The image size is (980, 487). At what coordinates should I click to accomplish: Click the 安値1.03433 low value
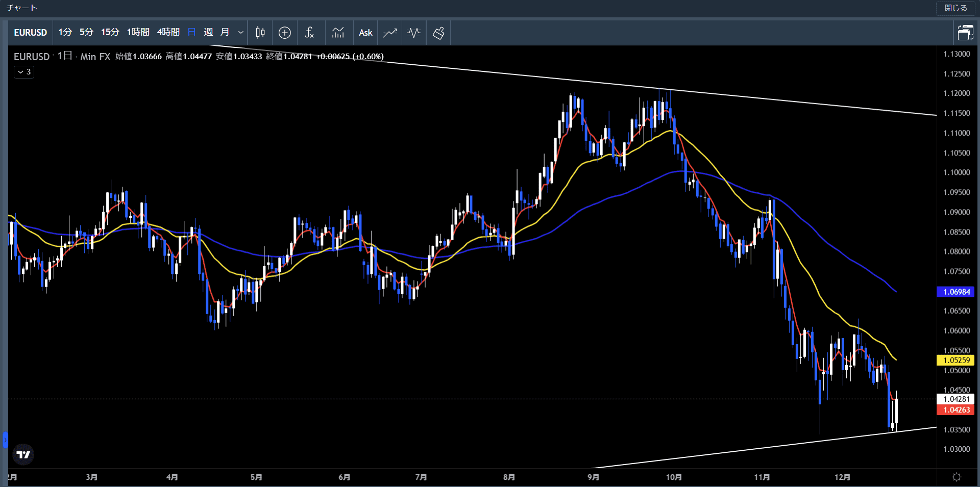click(x=239, y=57)
